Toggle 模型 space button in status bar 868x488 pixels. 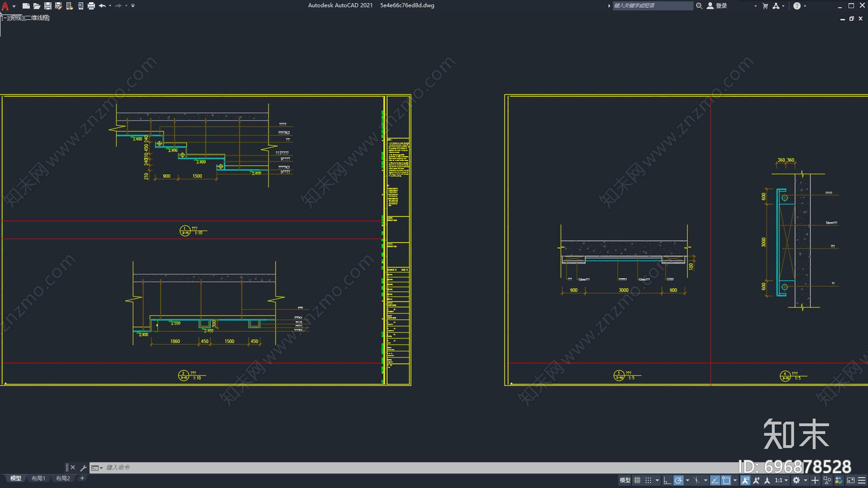coord(625,480)
